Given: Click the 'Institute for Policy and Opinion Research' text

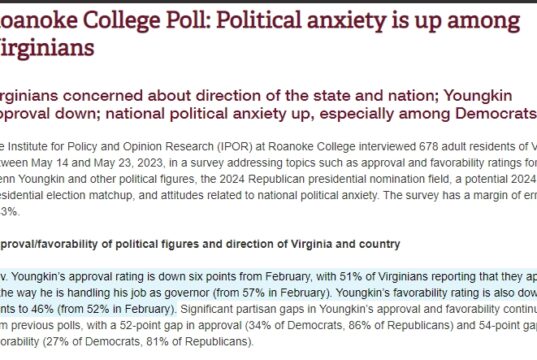Looking at the screenshot, I should [111, 147].
